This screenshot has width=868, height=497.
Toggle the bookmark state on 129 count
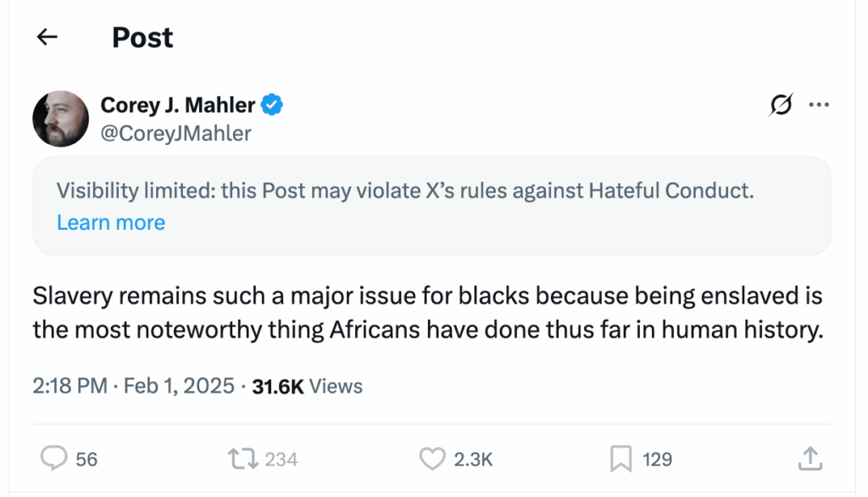tap(658, 458)
